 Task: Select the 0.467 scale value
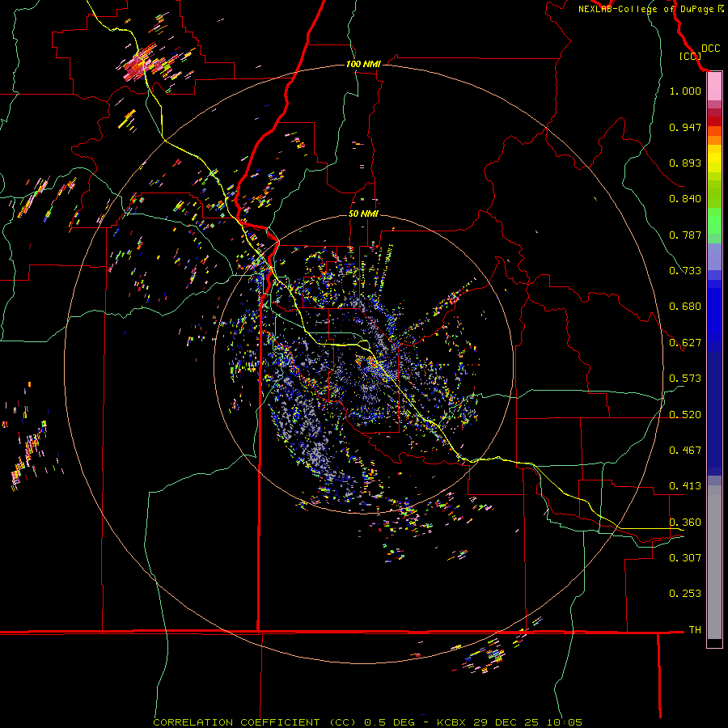coord(685,451)
